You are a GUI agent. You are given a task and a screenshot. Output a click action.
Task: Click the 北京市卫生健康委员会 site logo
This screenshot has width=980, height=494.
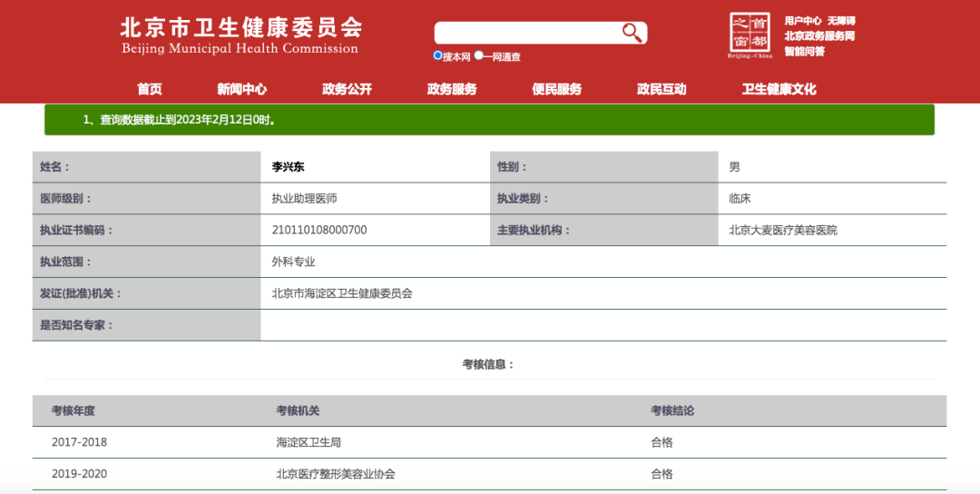(240, 35)
